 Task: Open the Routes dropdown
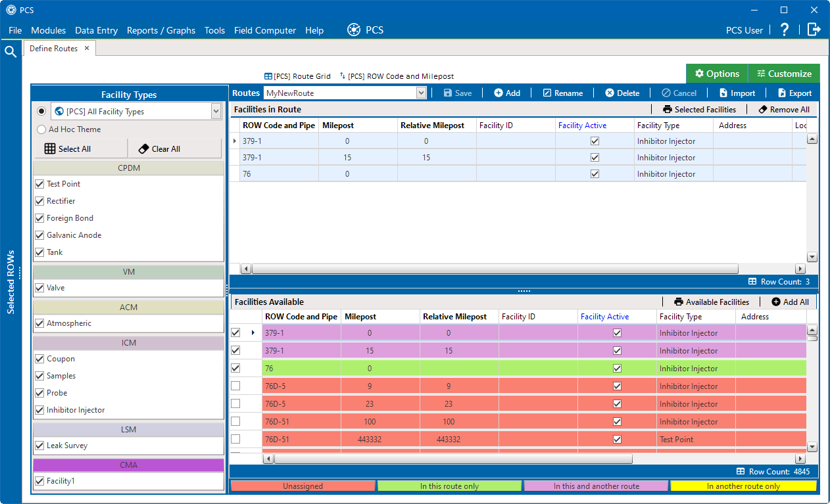[422, 93]
